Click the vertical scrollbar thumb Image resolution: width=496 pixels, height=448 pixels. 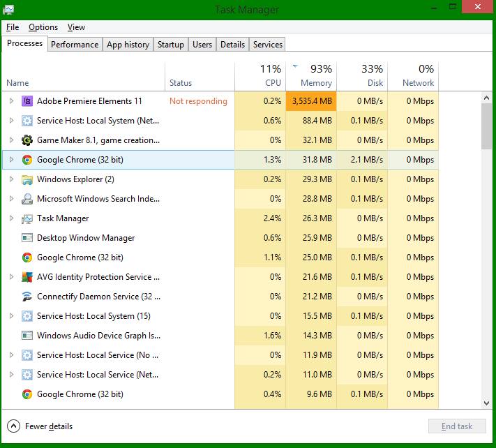[x=486, y=126]
